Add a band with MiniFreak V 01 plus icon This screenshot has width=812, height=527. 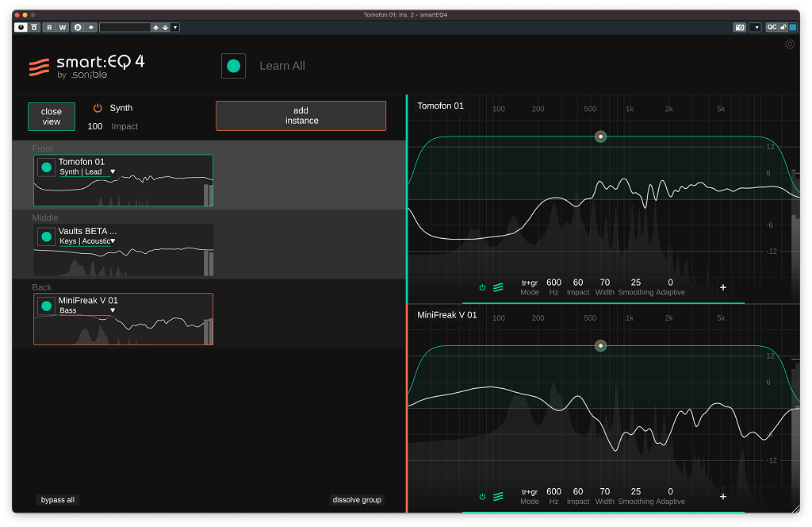pos(723,496)
